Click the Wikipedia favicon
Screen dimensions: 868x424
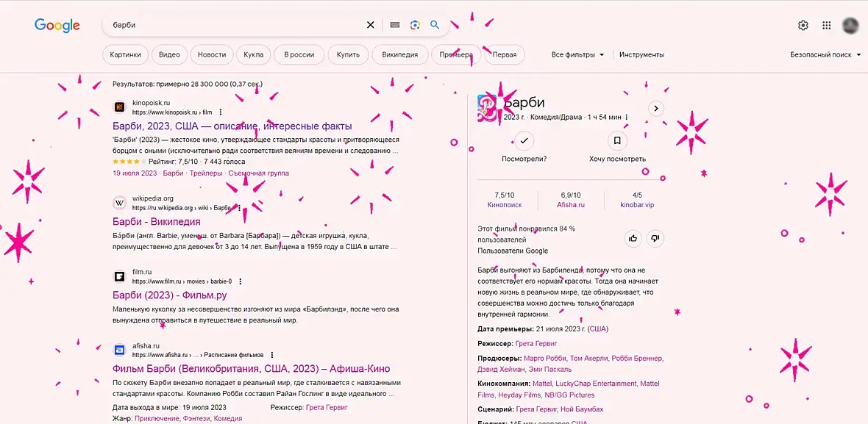click(120, 203)
